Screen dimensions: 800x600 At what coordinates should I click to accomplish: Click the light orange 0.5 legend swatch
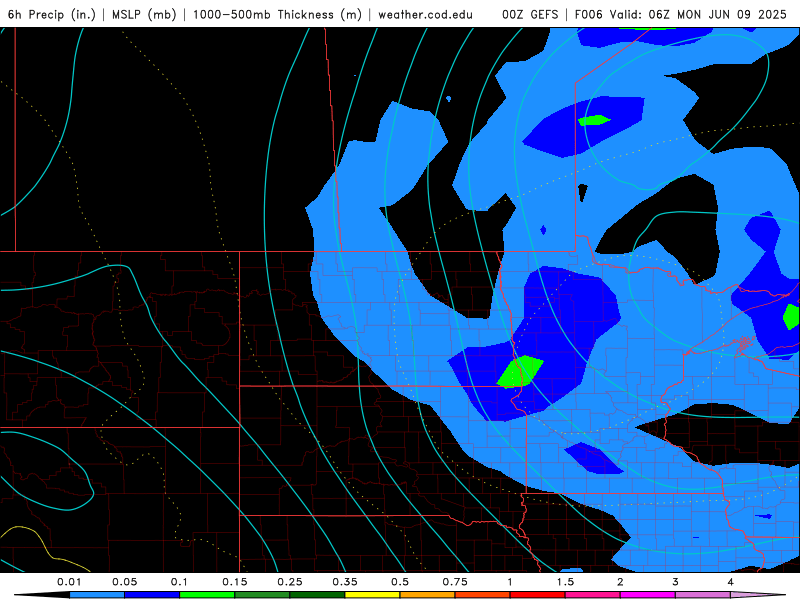pos(428,595)
